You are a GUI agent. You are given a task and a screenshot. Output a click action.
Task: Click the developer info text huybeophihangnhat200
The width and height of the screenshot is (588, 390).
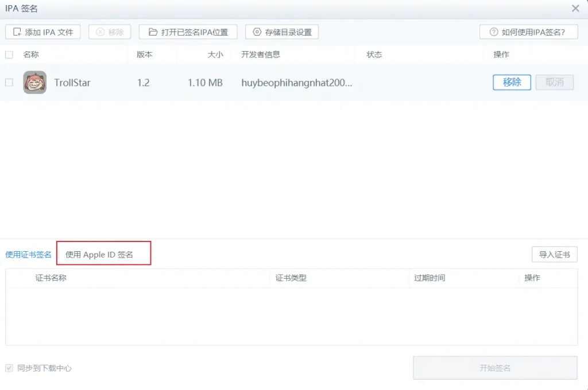[298, 82]
